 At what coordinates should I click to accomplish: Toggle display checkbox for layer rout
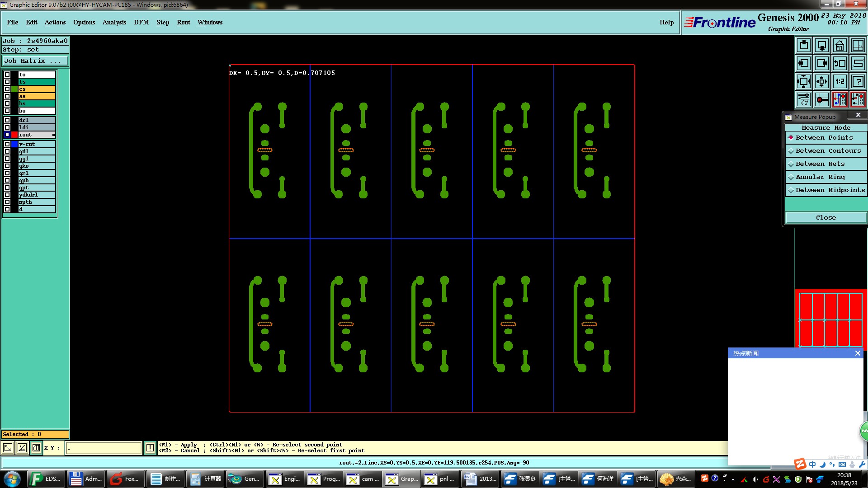(x=7, y=135)
